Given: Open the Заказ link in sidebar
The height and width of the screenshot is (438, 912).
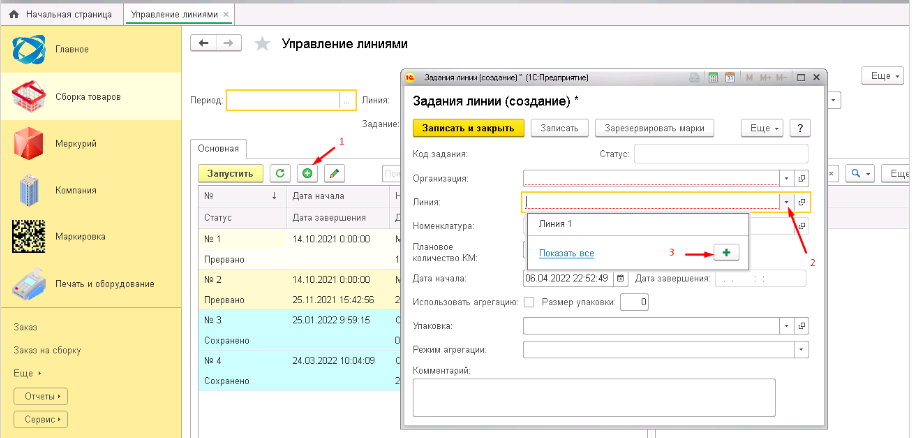Looking at the screenshot, I should click(x=25, y=327).
